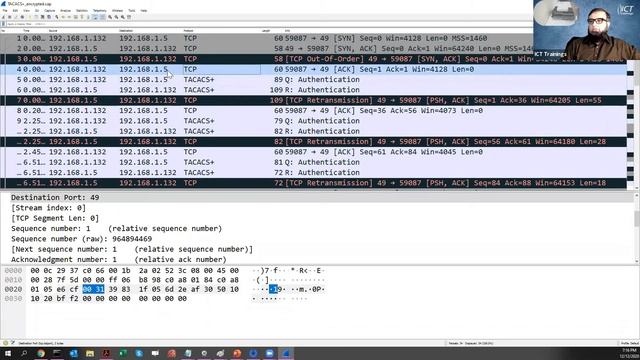This screenshot has width=640, height=360.
Task: Select packet 8 ACK Seq=36 row
Action: click(313, 111)
